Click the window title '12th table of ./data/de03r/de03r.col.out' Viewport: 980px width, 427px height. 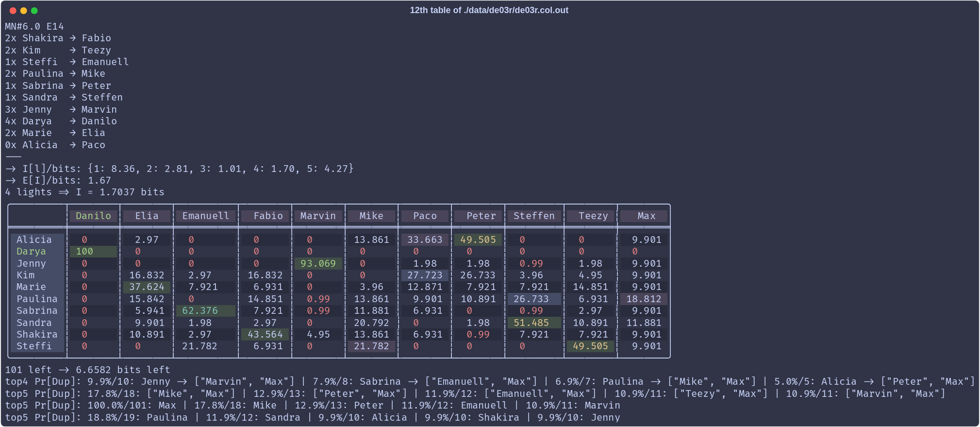pyautogui.click(x=489, y=10)
